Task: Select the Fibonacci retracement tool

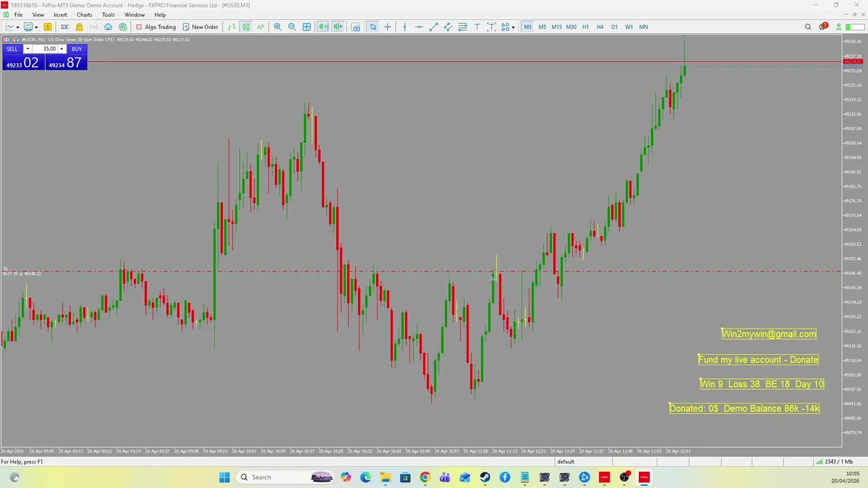Action: (x=462, y=27)
